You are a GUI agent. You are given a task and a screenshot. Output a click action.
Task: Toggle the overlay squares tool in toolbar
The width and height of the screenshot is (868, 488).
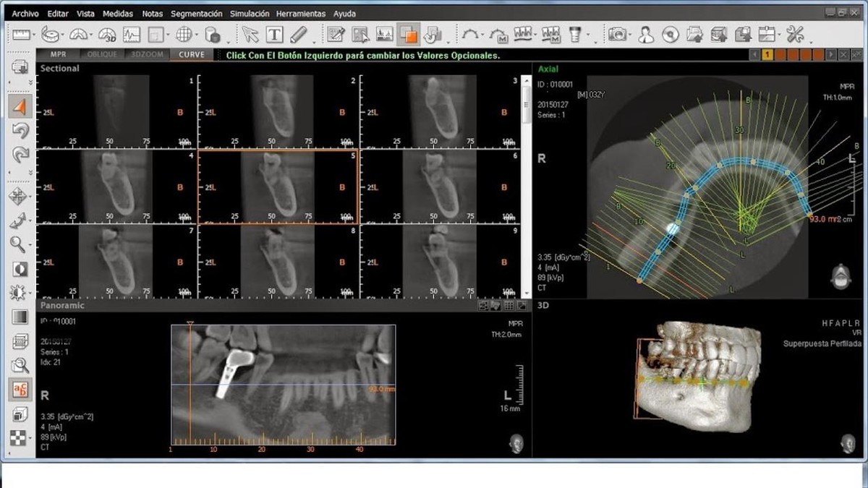(x=409, y=34)
